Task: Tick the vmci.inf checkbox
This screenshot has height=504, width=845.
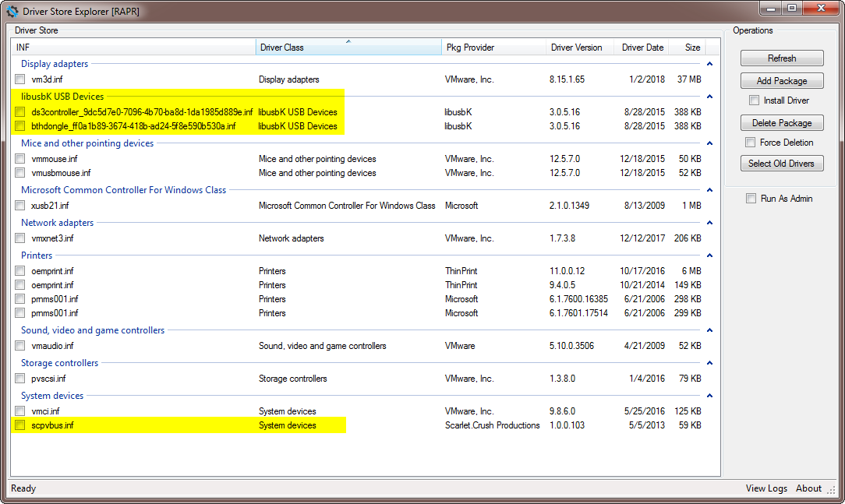Action: click(20, 411)
